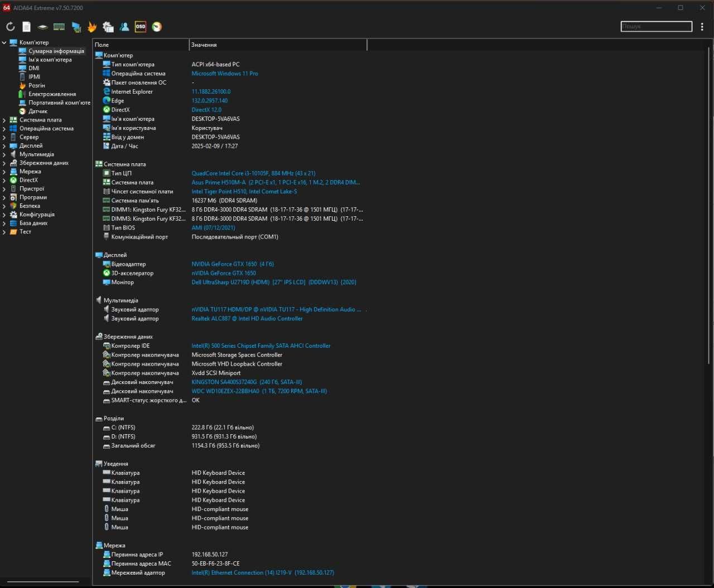Click the Мультимедіа speaker icon in sidebar
The height and width of the screenshot is (588, 714).
tap(13, 154)
